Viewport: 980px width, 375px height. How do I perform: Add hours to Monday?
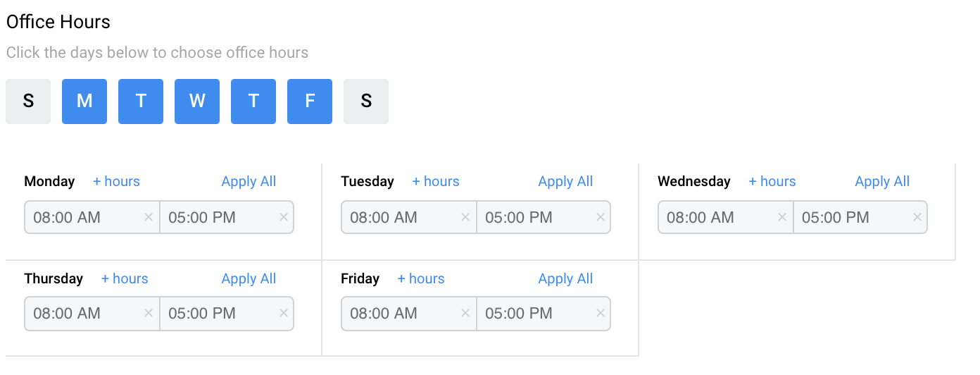point(116,181)
